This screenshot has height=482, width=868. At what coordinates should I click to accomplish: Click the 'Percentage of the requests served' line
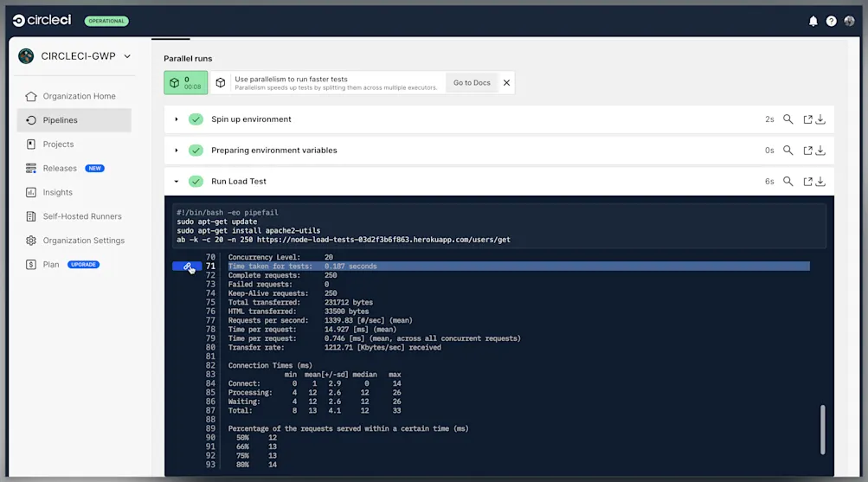point(348,428)
